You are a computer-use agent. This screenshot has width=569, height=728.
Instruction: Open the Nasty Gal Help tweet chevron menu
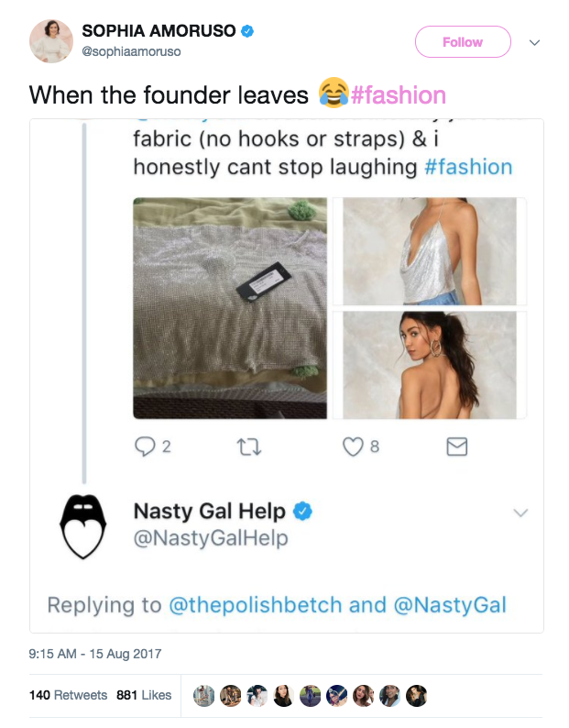(520, 513)
